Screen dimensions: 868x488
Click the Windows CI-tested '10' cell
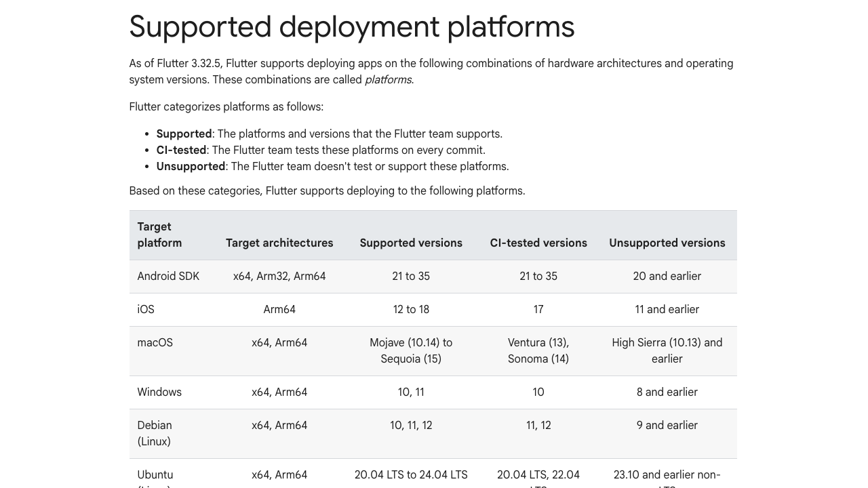pyautogui.click(x=538, y=392)
